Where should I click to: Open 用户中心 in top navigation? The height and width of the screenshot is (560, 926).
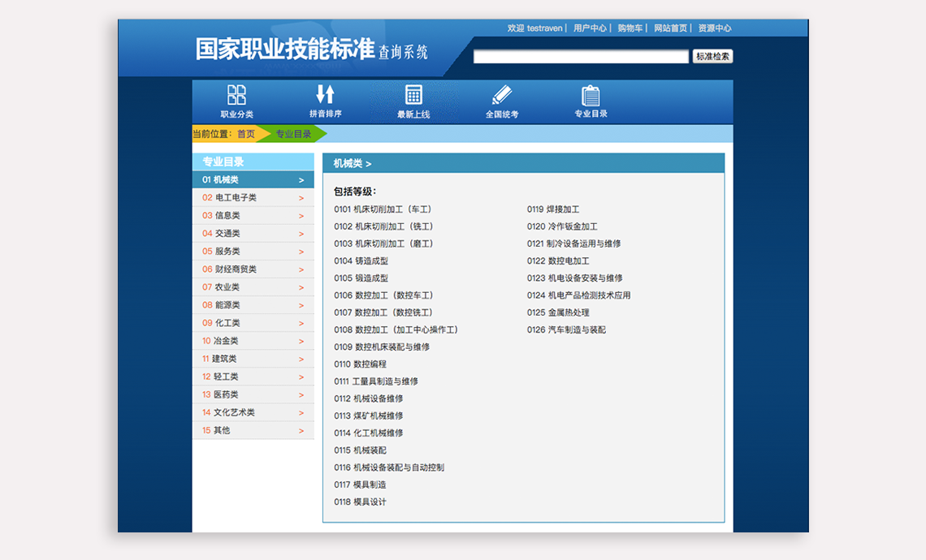(x=590, y=28)
